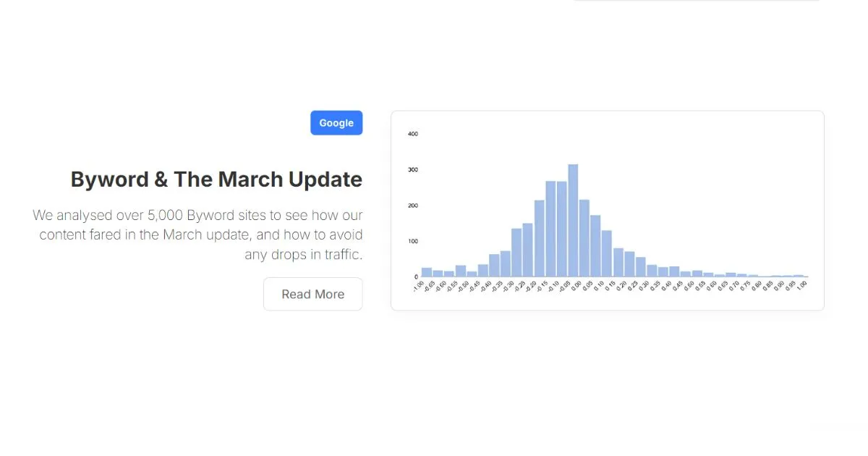The image size is (868, 456).
Task: Click the tallest histogram bar near 300
Action: point(573,221)
